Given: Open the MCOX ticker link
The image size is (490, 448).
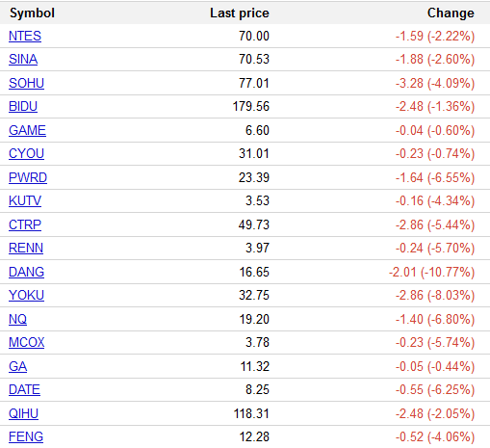Looking at the screenshot, I should pos(27,343).
